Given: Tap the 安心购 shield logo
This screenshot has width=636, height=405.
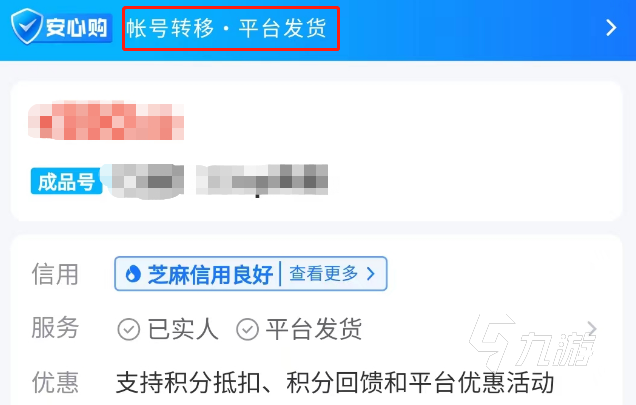Looking at the screenshot, I should (x=61, y=27).
